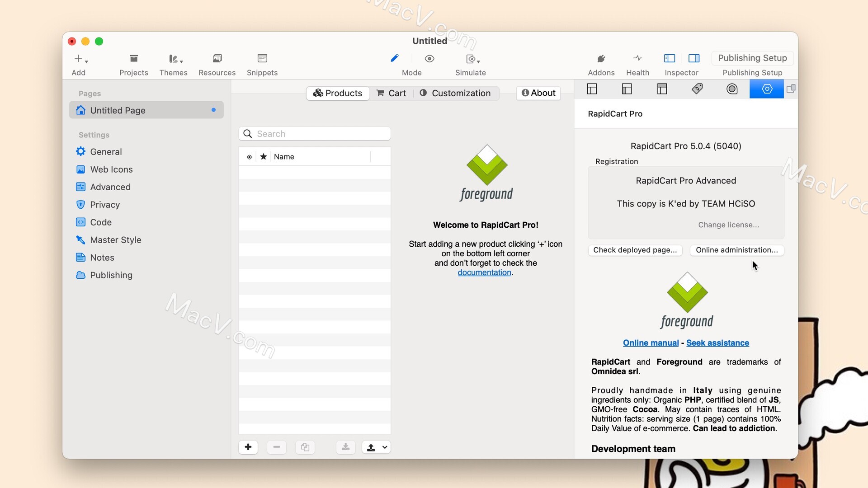Switch to the Products tab
Viewport: 868px width, 488px height.
(338, 93)
